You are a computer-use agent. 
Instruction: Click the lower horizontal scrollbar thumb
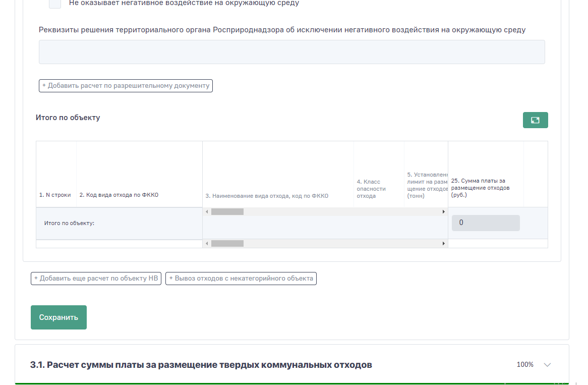coord(227,244)
